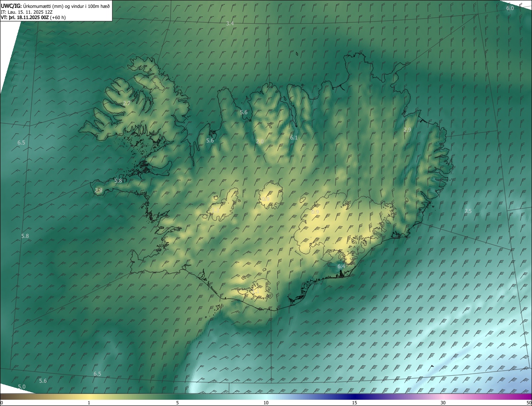532x406 pixels.
Task: Click the 'UWC/IG: Úrkomumætti (mm)' title line
Action: coord(55,6)
